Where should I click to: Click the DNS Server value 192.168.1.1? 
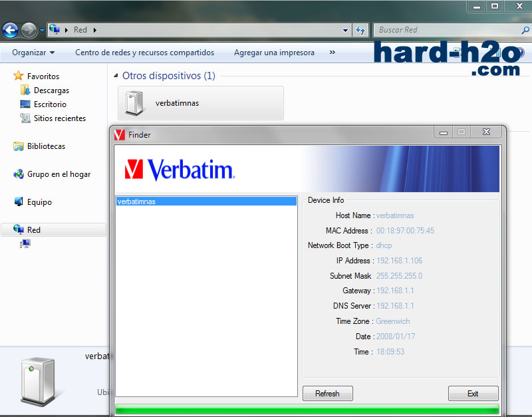(x=395, y=306)
